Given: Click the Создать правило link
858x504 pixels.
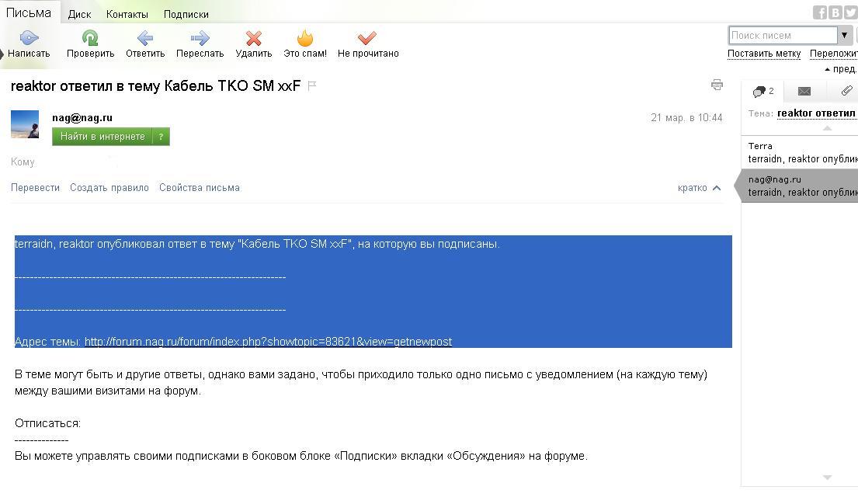Looking at the screenshot, I should 109,188.
